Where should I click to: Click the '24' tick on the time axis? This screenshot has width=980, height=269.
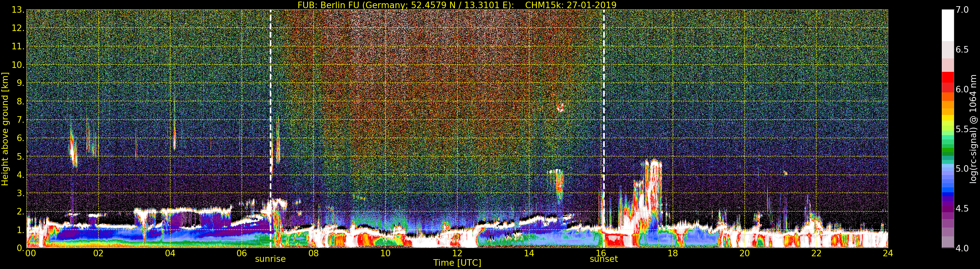click(x=888, y=253)
